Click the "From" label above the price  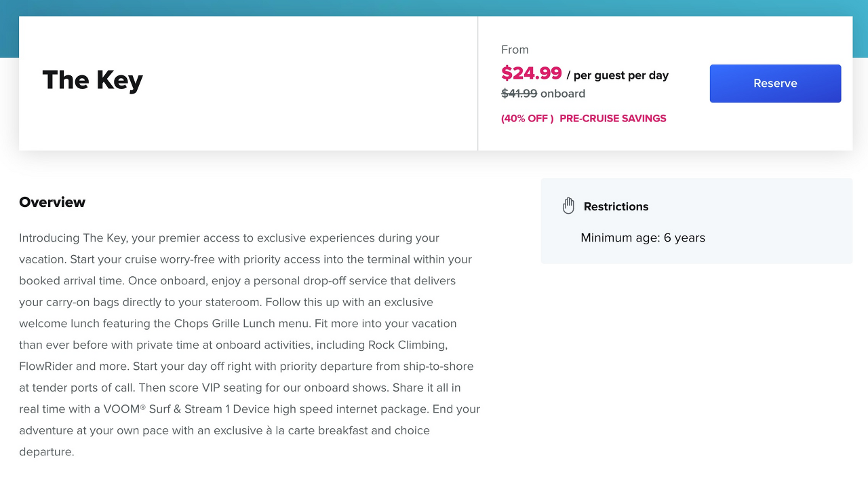[515, 50]
